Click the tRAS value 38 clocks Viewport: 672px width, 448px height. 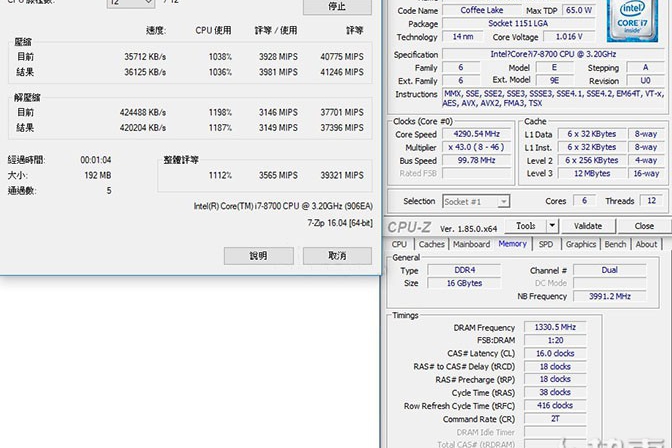555,393
